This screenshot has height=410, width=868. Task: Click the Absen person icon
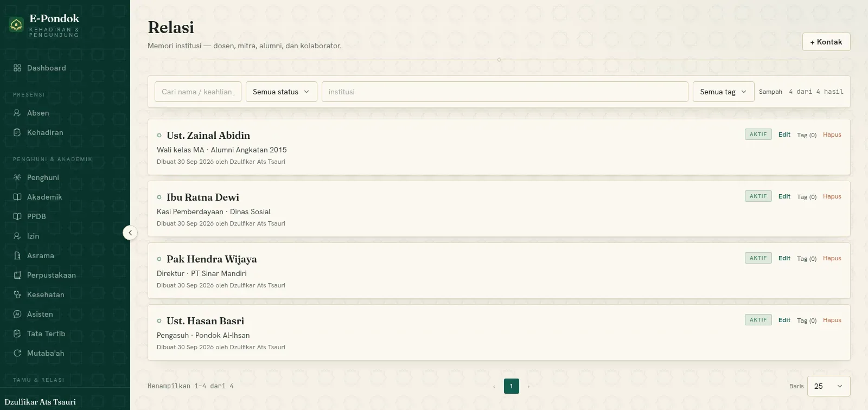click(17, 113)
